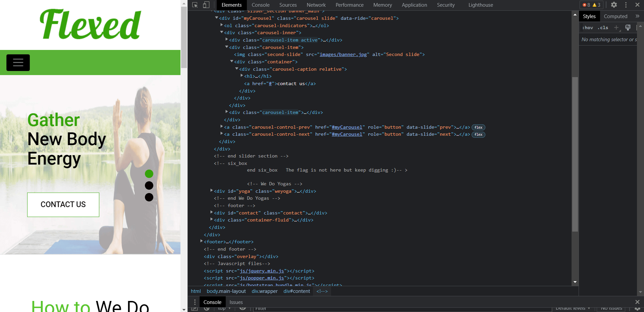This screenshot has height=312, width=644.
Task: Expand the footer element node
Action: click(x=202, y=241)
